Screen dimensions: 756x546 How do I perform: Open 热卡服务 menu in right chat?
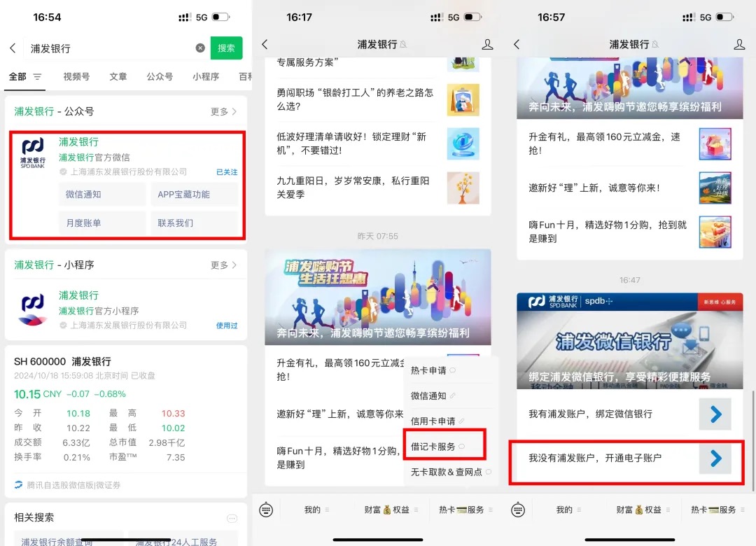tap(717, 510)
